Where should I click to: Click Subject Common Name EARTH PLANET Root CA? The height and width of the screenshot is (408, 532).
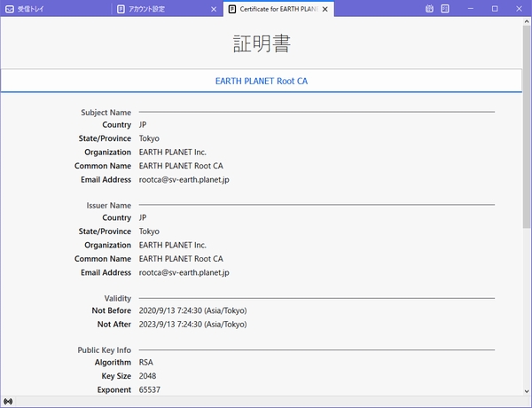click(181, 166)
